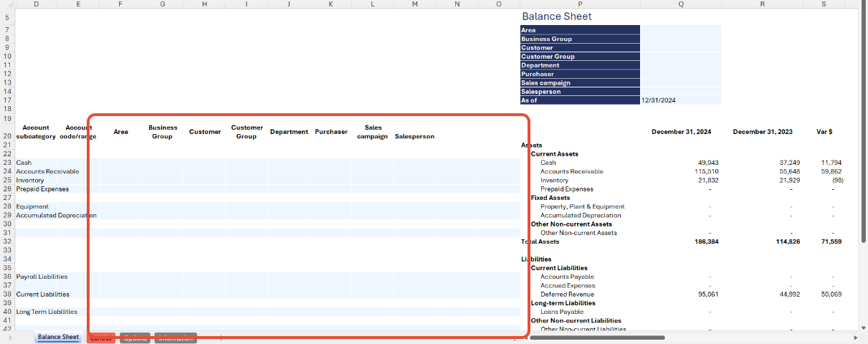This screenshot has height=344, width=868.
Task: Switch to the Information sheet tab
Action: pyautogui.click(x=176, y=338)
